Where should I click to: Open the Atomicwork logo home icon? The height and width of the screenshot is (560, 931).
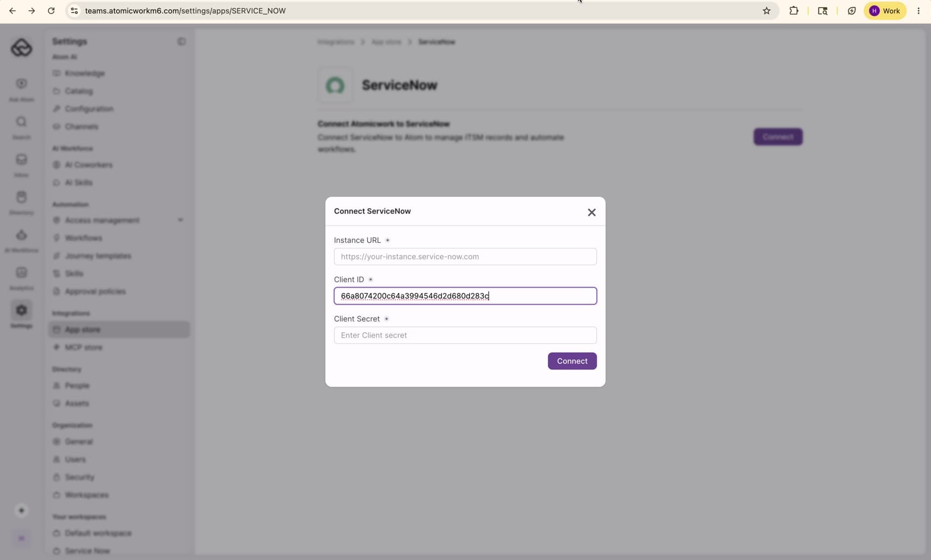pyautogui.click(x=22, y=48)
